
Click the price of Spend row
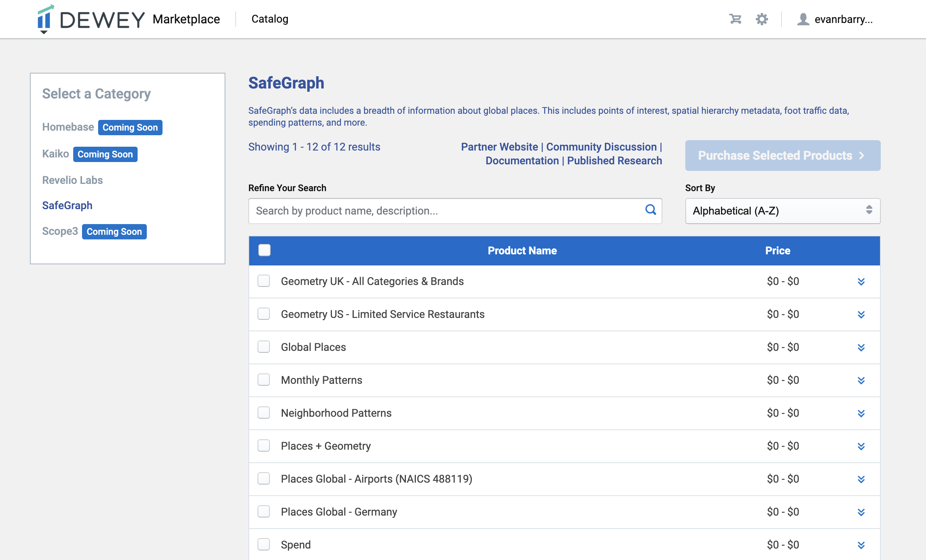click(x=783, y=545)
